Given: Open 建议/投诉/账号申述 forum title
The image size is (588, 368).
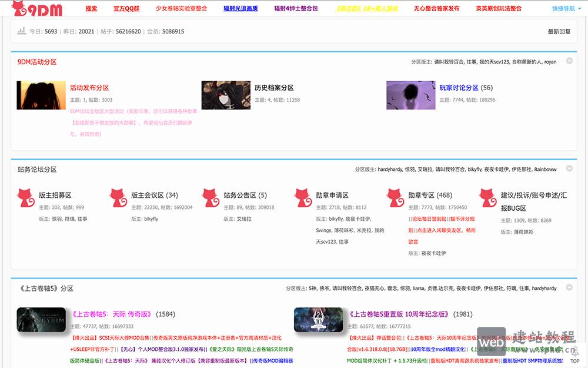Looking at the screenshot, I should point(534,201).
